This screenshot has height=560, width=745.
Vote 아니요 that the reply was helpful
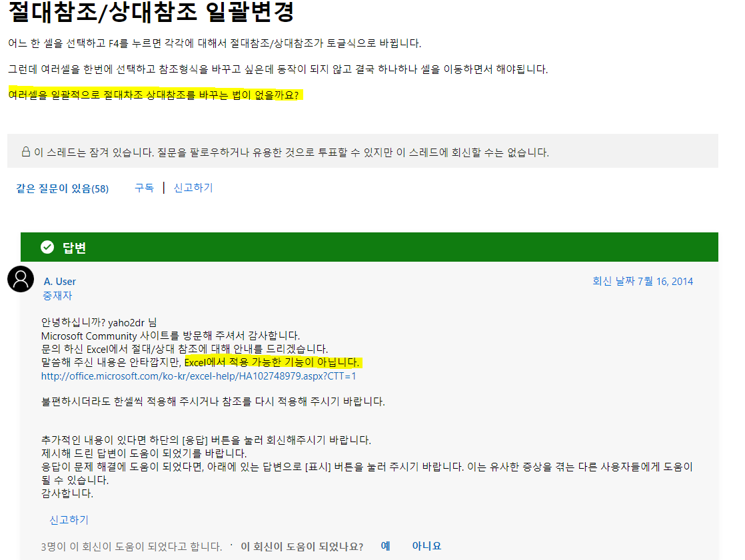coord(426,546)
